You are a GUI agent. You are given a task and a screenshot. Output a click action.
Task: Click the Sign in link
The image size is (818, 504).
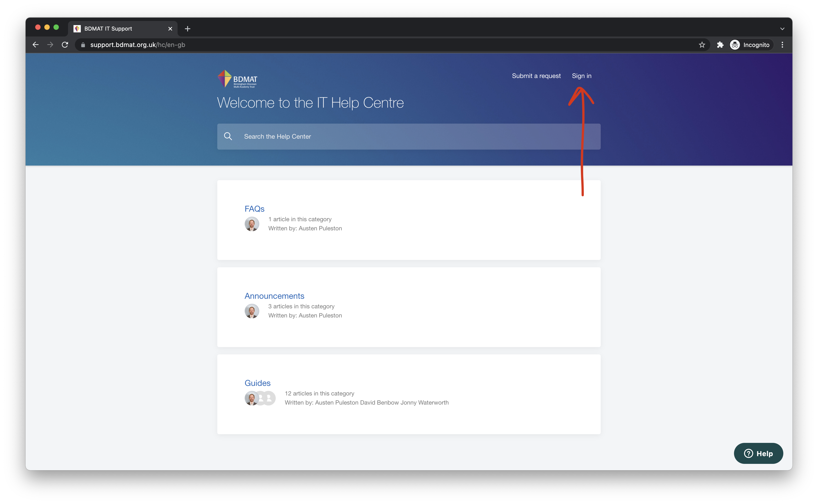582,76
